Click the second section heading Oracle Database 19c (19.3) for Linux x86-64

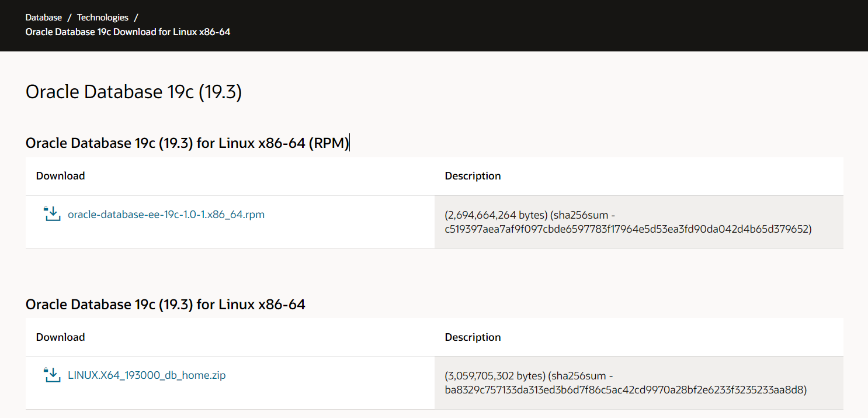165,304
